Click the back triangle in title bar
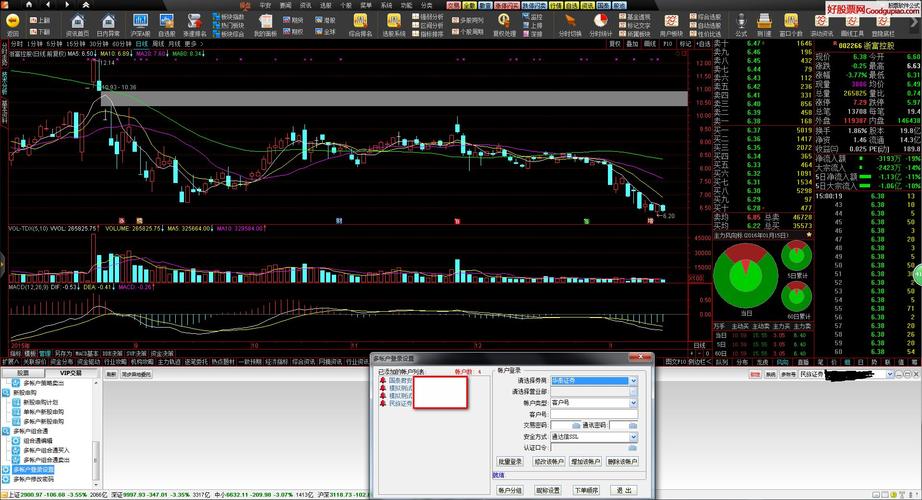 [48, 5]
